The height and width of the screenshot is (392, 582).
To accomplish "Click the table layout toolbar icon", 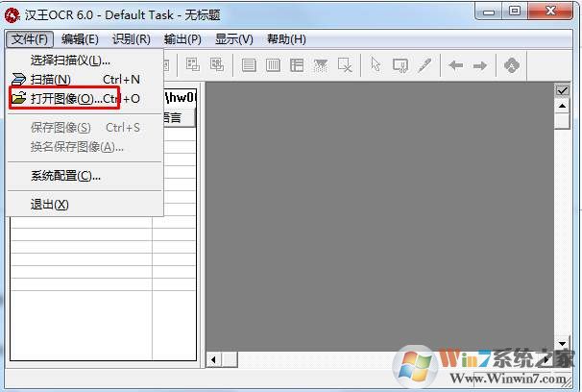I will pyautogui.click(x=297, y=65).
